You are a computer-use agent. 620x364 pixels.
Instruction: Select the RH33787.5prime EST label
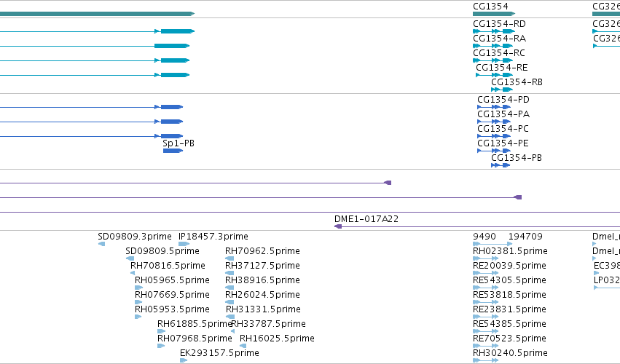(x=269, y=324)
